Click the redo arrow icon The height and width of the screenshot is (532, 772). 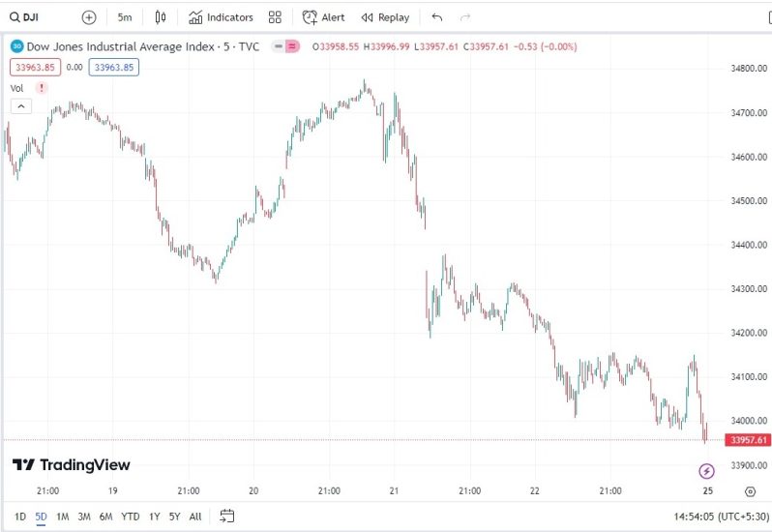465,16
